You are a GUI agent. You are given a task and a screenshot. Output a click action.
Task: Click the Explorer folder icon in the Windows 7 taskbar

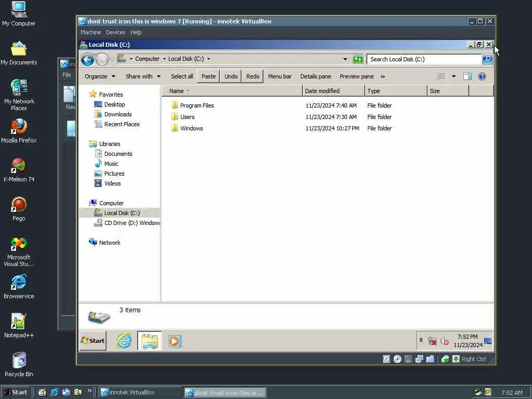pos(149,341)
